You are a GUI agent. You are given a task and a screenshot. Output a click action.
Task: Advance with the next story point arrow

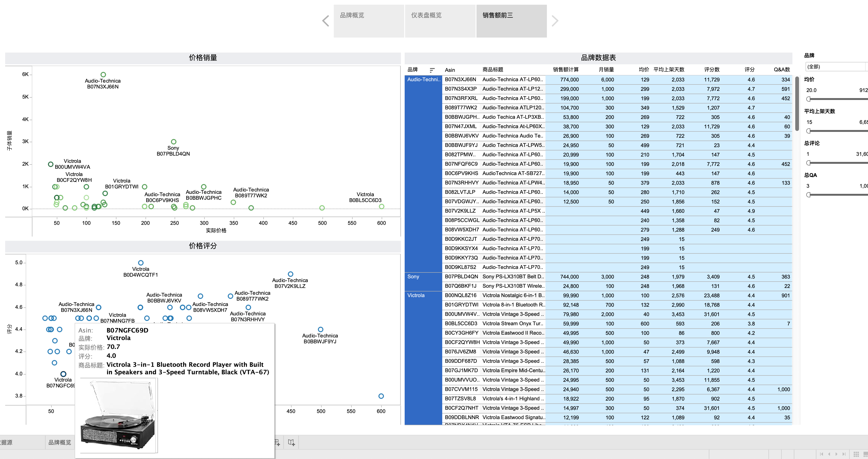555,21
